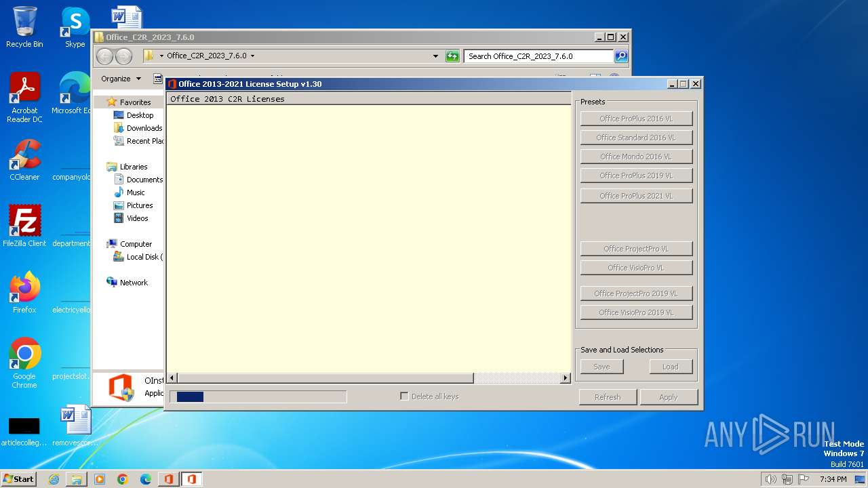Select Favorites in navigation pane
The width and height of the screenshot is (868, 488).
[x=135, y=102]
